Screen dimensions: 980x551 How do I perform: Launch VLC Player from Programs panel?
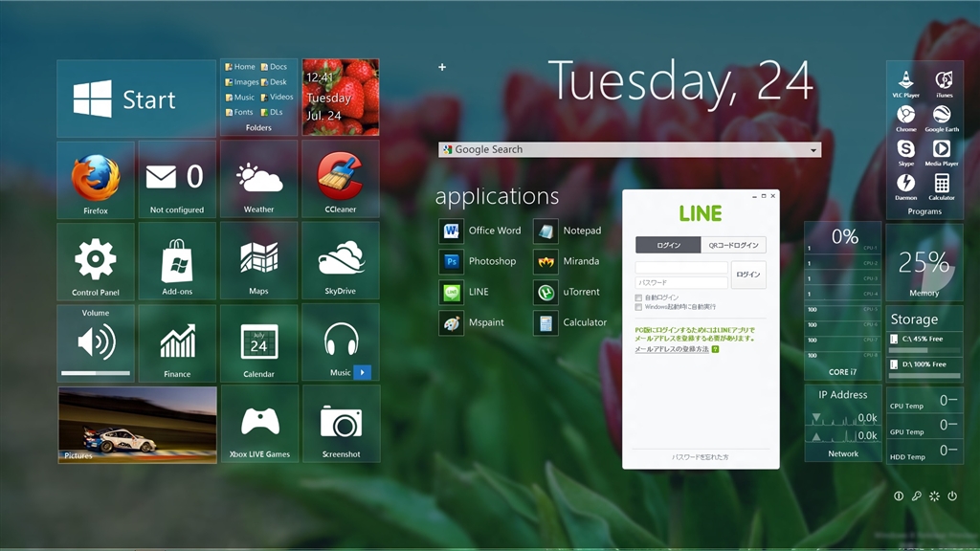(905, 84)
